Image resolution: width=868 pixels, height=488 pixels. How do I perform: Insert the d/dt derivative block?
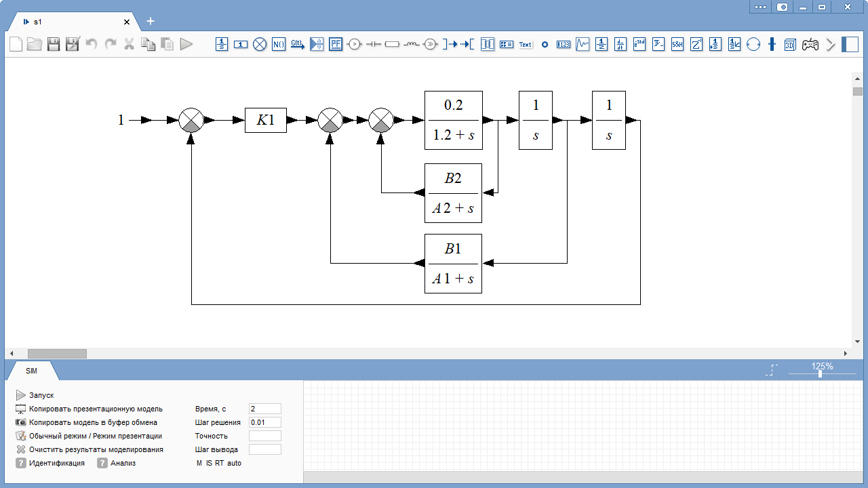pyautogui.click(x=620, y=45)
